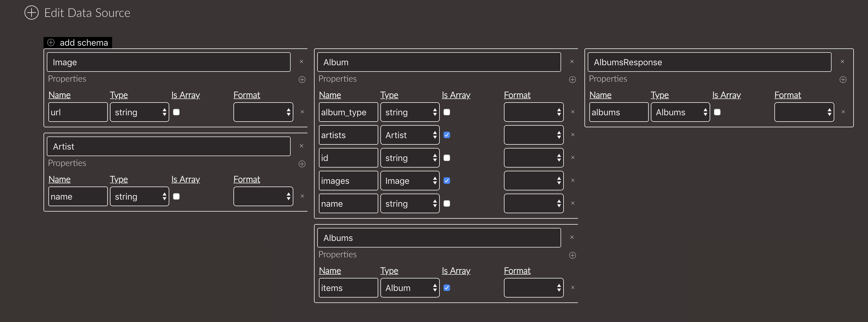The width and height of the screenshot is (868, 322).
Task: Remove the Artist schema with its X icon
Action: point(301,146)
